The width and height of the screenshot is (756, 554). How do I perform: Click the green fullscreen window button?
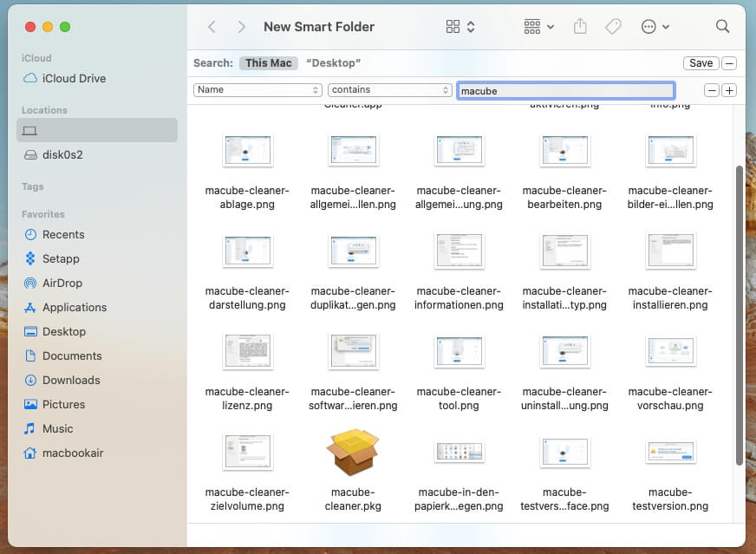pos(65,27)
